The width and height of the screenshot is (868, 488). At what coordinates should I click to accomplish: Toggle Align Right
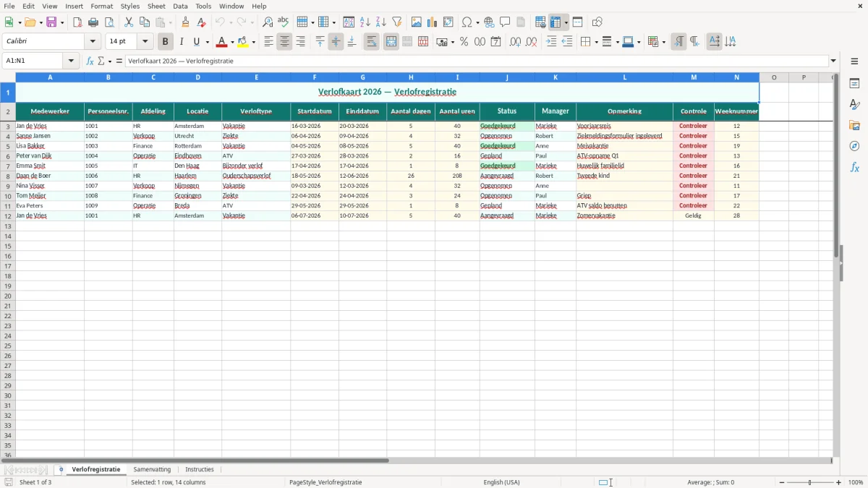[x=300, y=42]
